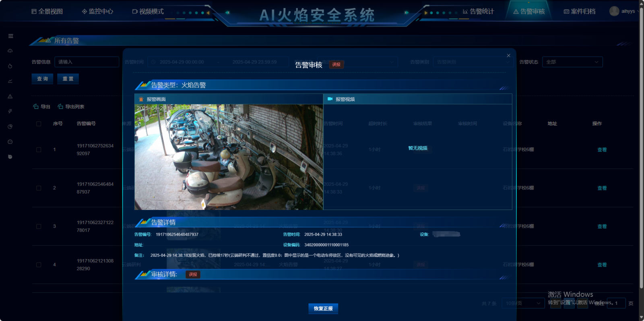Click the 误报 tag beside 告警审核 title
Screen dimensions: 644x321
coord(336,64)
